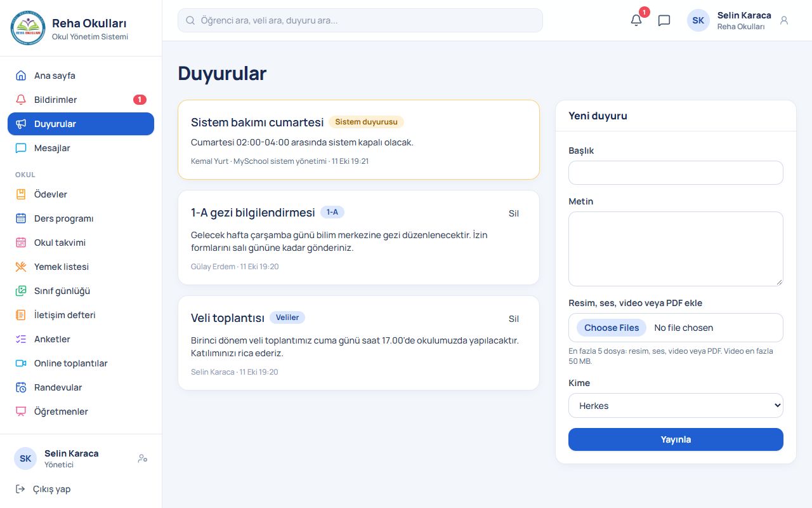Delete the Veli toplantısı announcement
812x508 pixels.
click(x=514, y=319)
